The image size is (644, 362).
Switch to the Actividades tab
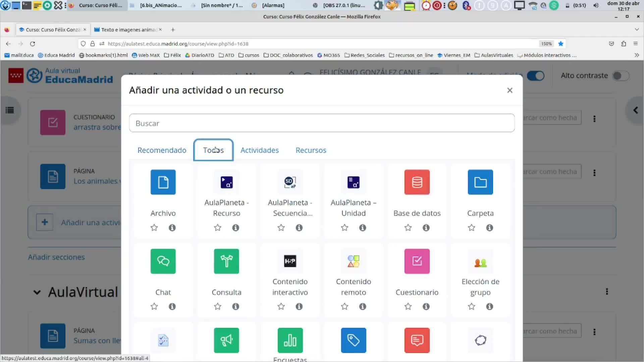(x=259, y=150)
